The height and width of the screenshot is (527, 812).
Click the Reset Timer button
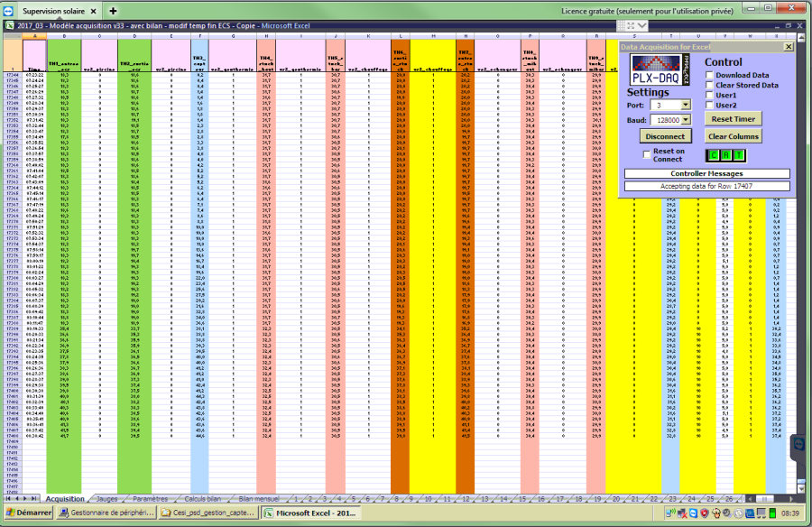click(733, 119)
